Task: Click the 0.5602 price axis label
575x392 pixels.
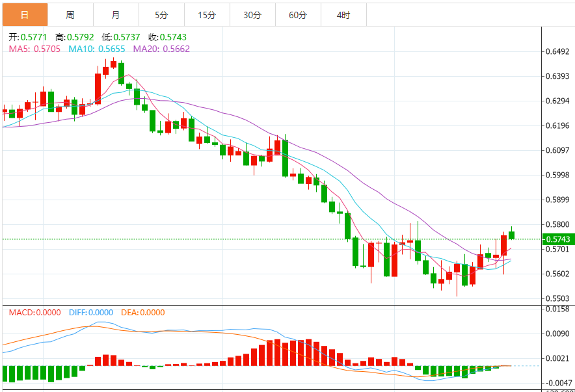Action: pyautogui.click(x=557, y=274)
